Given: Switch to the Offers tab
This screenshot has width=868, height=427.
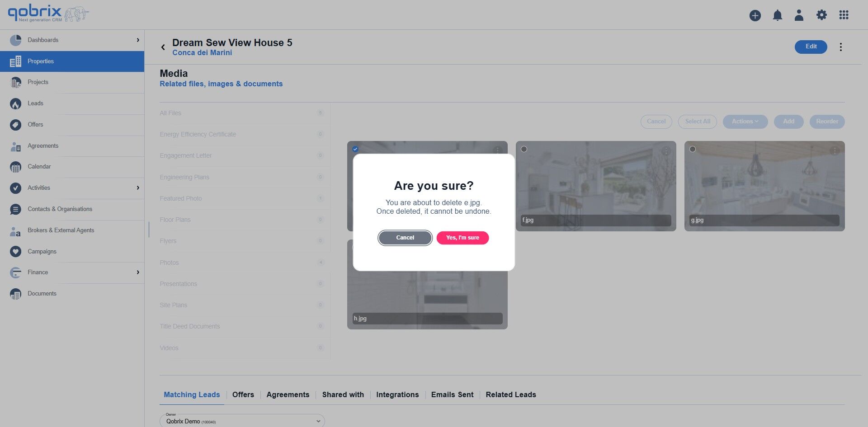Looking at the screenshot, I should pos(243,394).
